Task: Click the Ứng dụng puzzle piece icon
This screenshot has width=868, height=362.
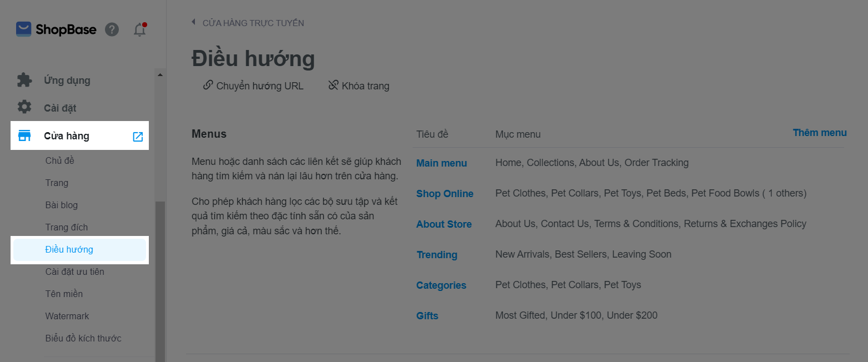Action: click(24, 81)
